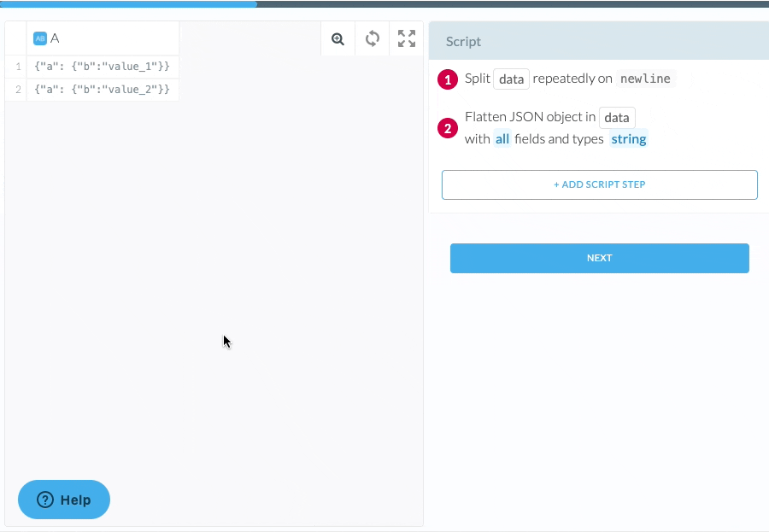
Task: Click step 2 red number badge
Action: point(448,129)
